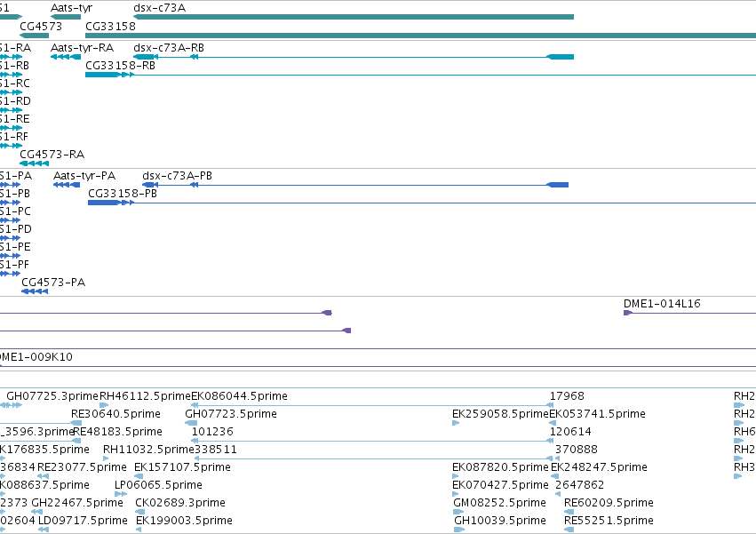The image size is (756, 534).
Task: Click the RE48183.5prime EST label
Action: click(x=117, y=432)
